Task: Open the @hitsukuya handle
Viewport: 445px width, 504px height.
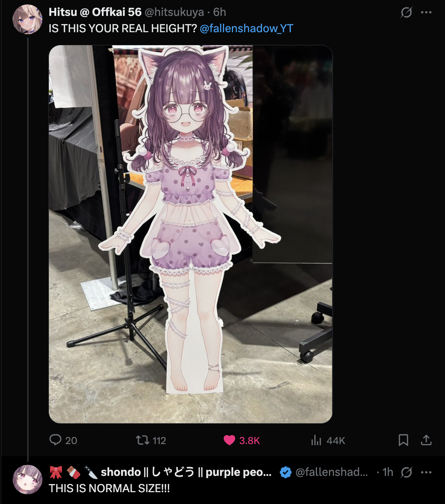Action: 174,12
